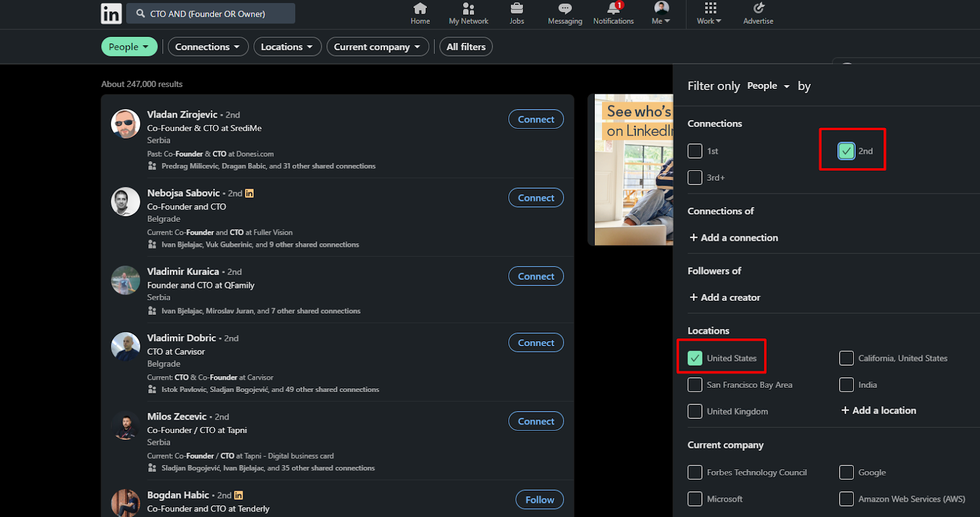Open Vladimir Dobric's profile photo
The height and width of the screenshot is (517, 980).
point(126,347)
